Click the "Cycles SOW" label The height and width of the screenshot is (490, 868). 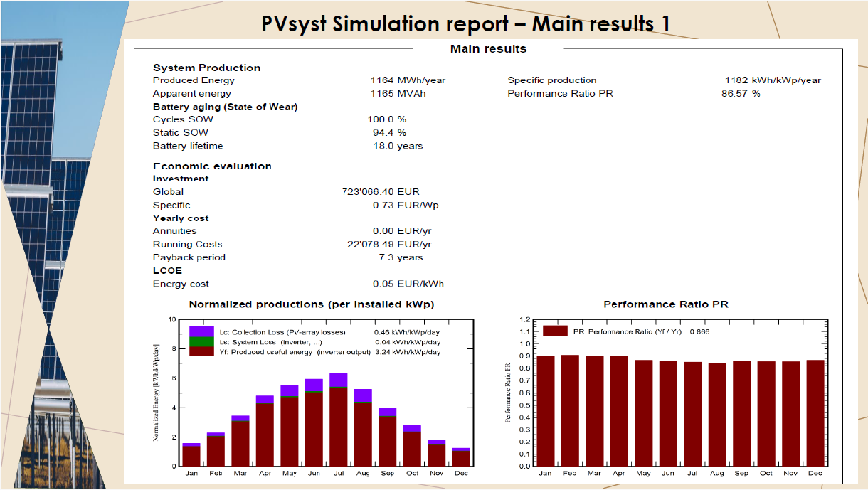[x=183, y=119]
